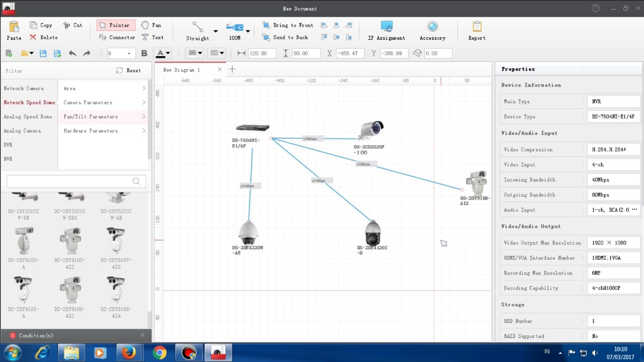Viewport: 644px width, 362px height.
Task: Align objects to bottom
Action: (x=349, y=37)
